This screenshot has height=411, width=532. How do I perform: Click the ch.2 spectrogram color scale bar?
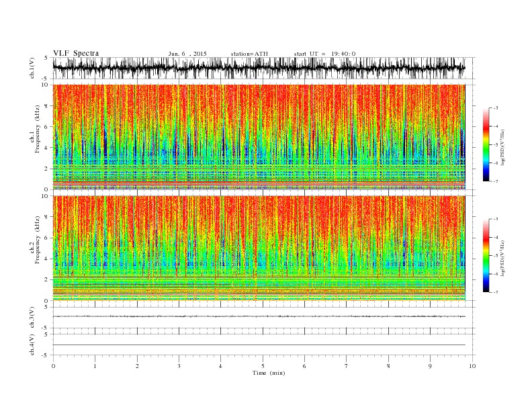click(x=486, y=256)
